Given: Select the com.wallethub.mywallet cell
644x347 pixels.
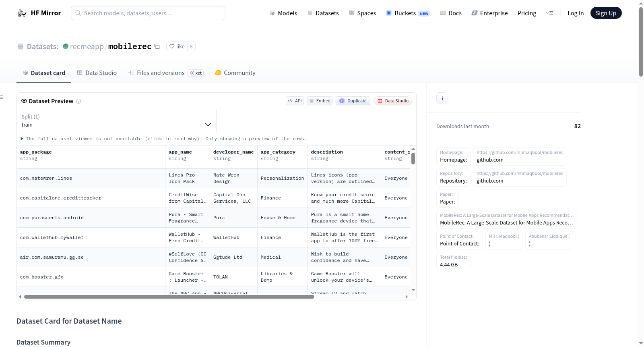Looking at the screenshot, I should [x=91, y=238].
